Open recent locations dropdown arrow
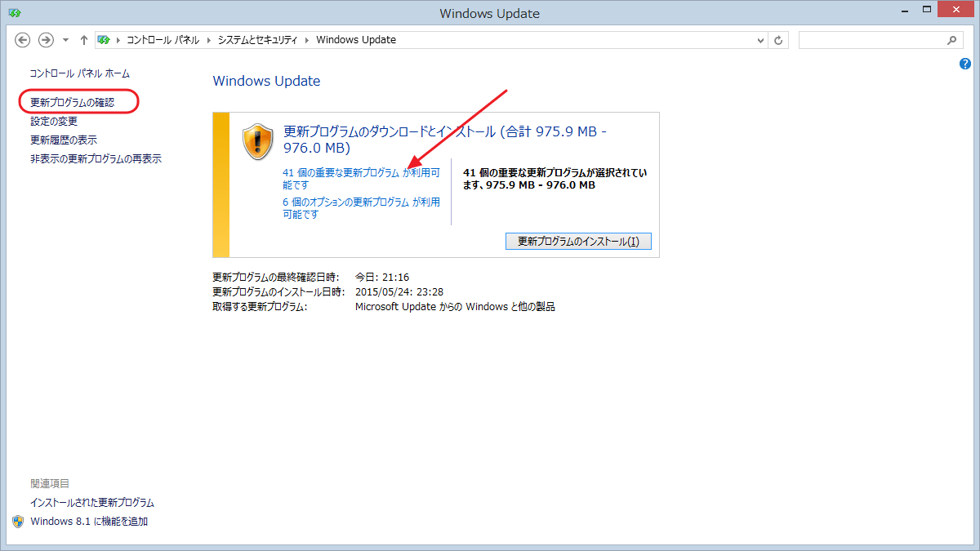980x551 pixels. point(65,40)
